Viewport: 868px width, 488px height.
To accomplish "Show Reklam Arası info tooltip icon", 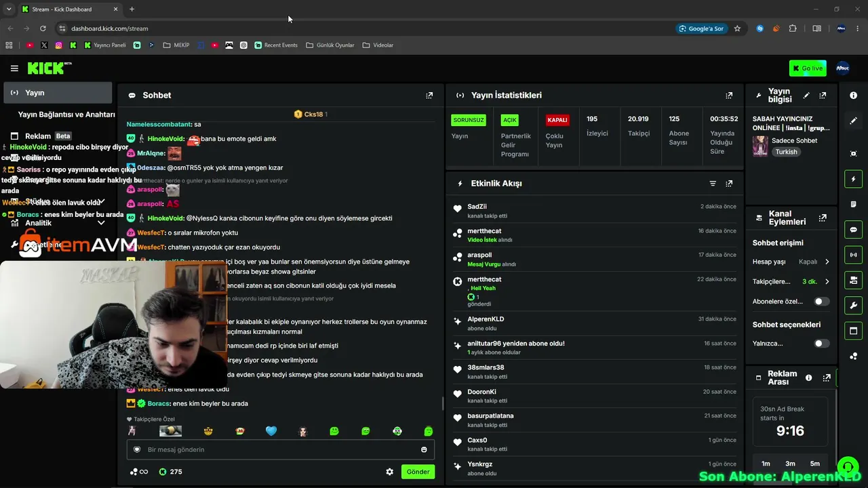I will point(808,378).
